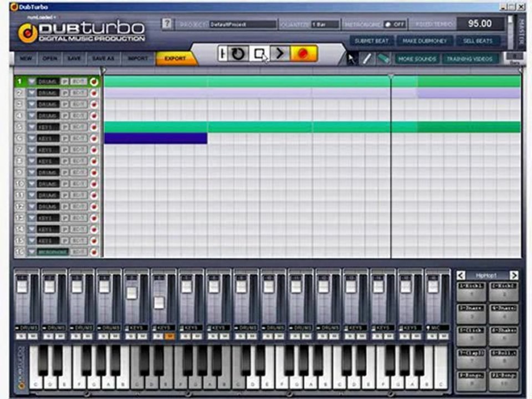
Task: Arm record on track 13 Keys
Action: [x=94, y=218]
